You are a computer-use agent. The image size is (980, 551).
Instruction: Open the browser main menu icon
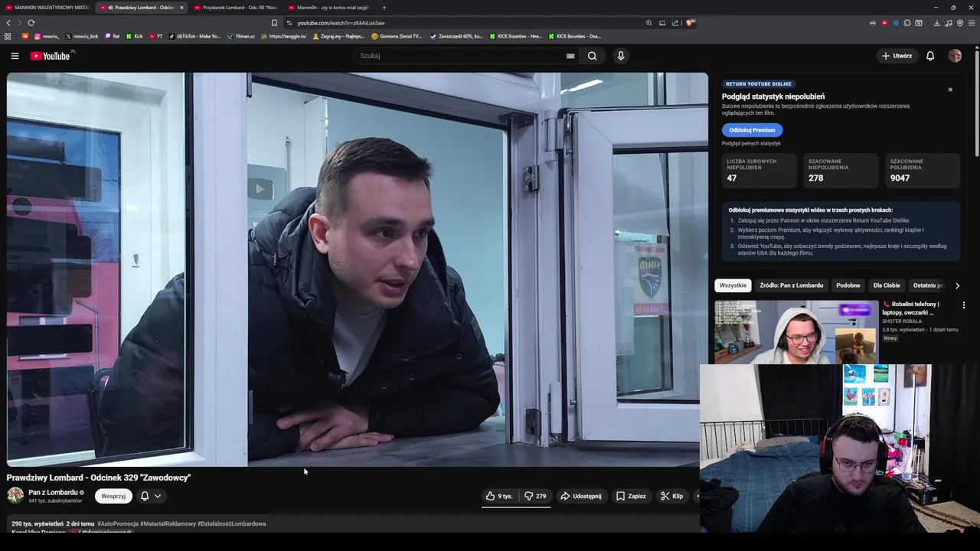pyautogui.click(x=972, y=23)
